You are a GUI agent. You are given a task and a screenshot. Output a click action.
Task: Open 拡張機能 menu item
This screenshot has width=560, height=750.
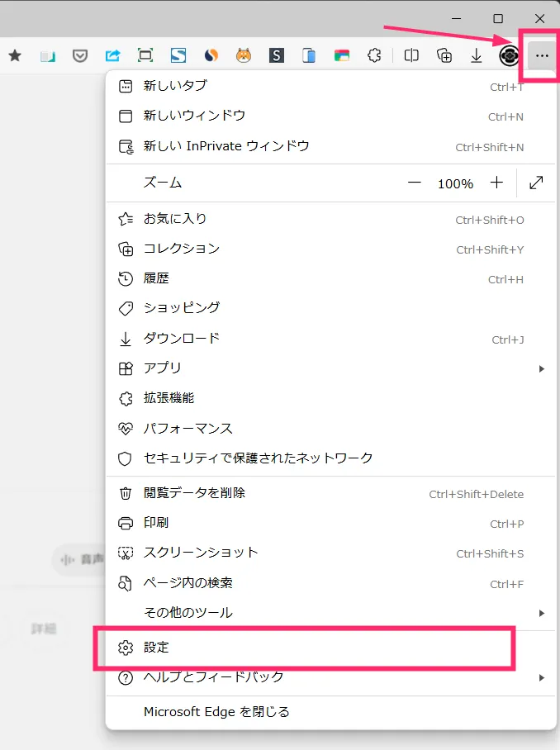click(330, 398)
